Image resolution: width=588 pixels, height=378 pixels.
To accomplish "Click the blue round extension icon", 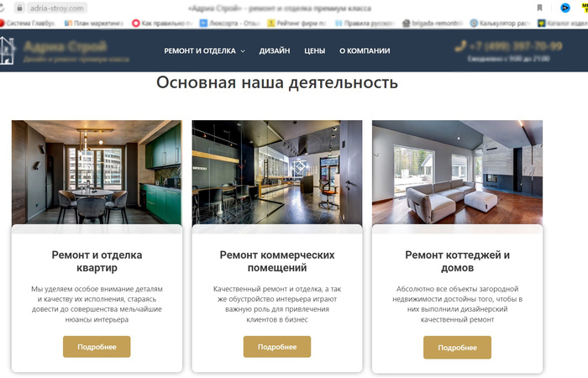I will tap(565, 8).
